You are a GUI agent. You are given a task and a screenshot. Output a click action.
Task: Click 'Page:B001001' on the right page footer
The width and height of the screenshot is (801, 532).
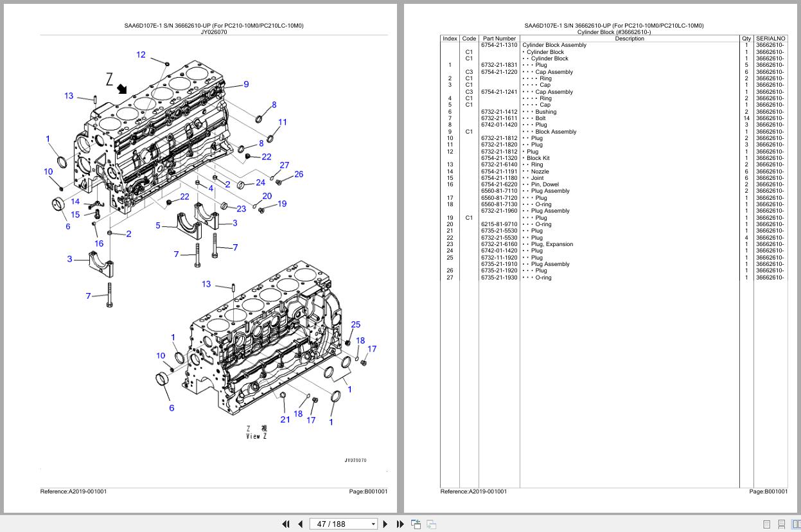768,492
